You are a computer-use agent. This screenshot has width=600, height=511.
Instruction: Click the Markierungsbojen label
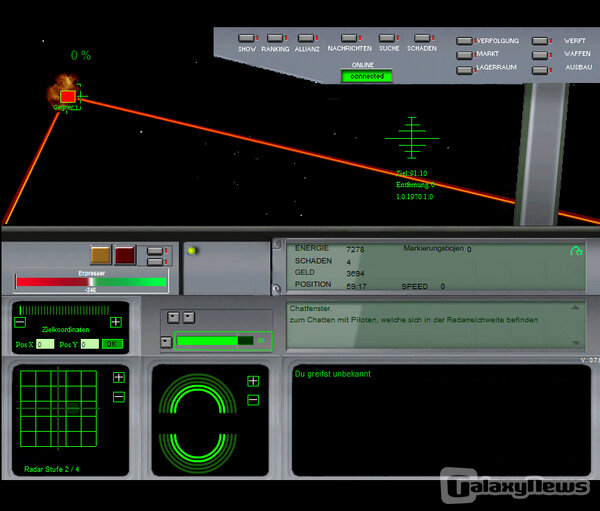point(433,248)
